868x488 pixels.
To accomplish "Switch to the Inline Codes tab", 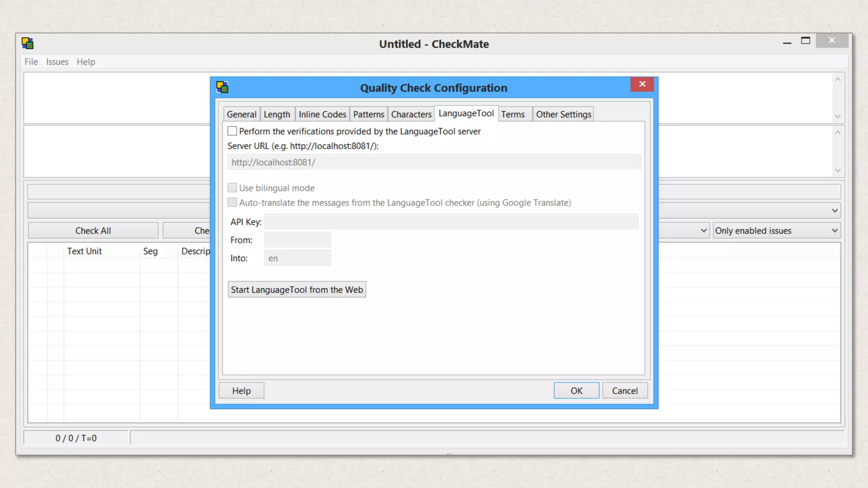I will point(322,114).
